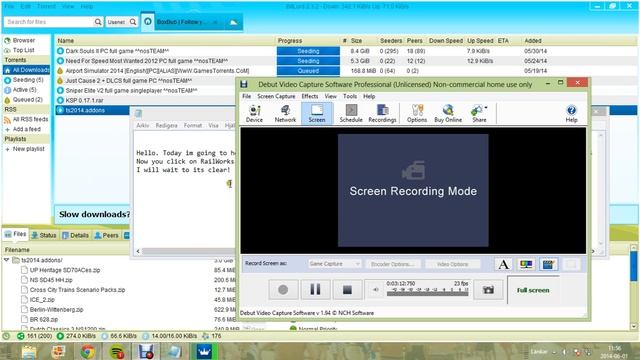Open the Recordings list in Debut

click(x=382, y=113)
